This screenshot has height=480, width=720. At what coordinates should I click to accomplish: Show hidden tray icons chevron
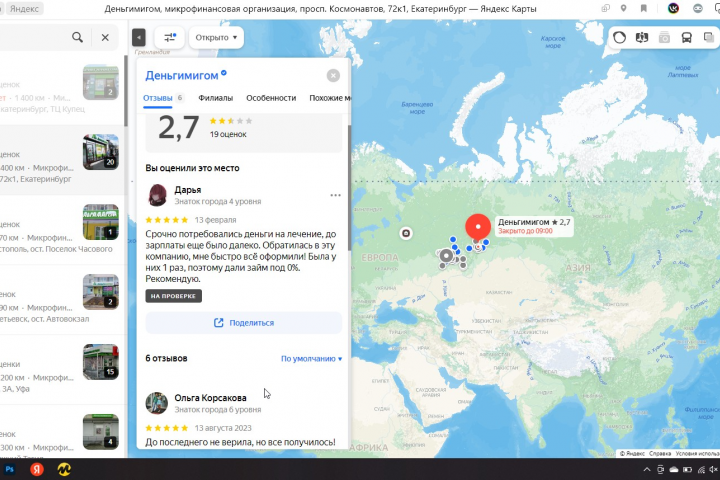pos(647,469)
